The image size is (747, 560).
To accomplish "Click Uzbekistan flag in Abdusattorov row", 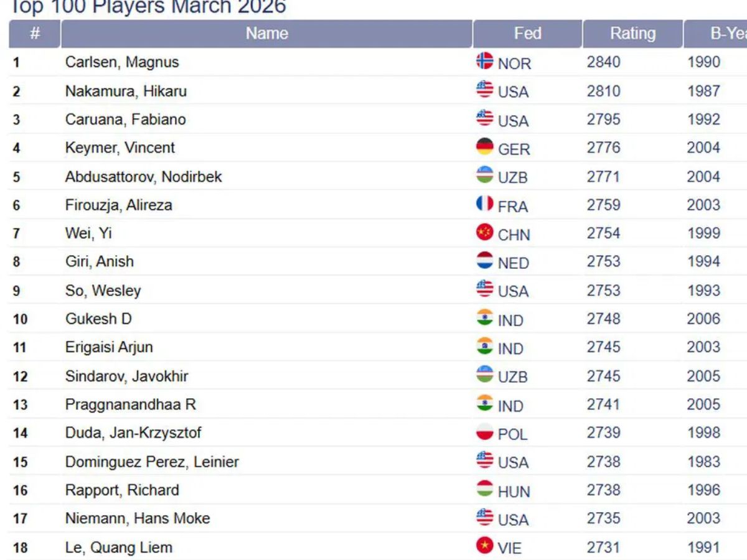I will pos(484,175).
